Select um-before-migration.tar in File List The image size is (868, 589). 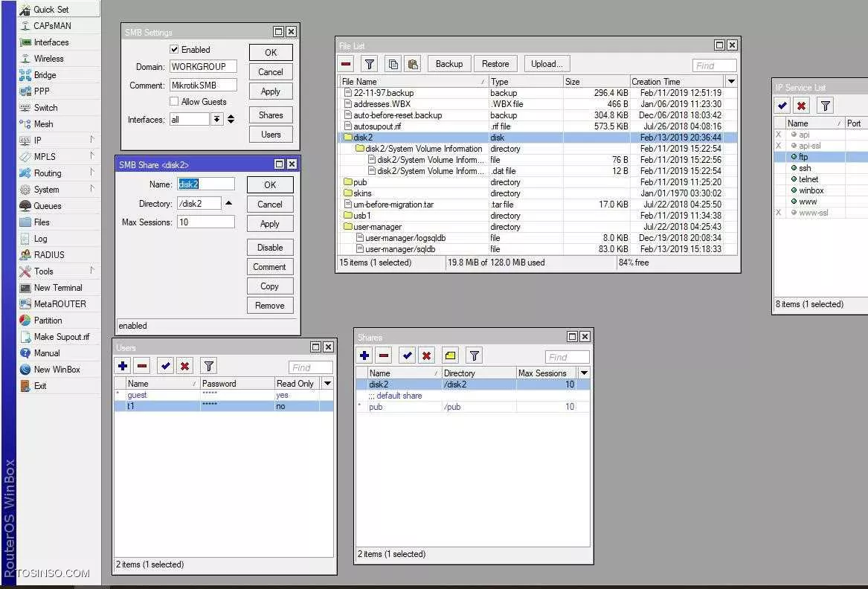pyautogui.click(x=537, y=205)
